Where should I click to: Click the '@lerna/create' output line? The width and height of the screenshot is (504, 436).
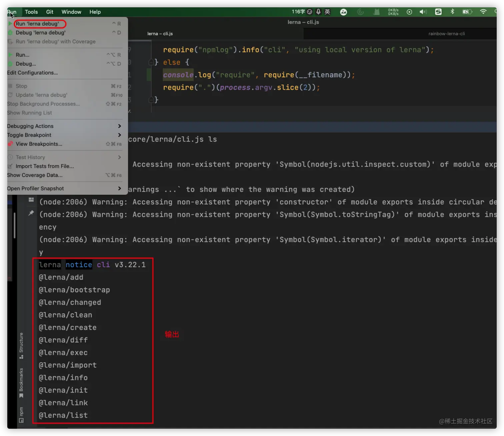coord(68,328)
